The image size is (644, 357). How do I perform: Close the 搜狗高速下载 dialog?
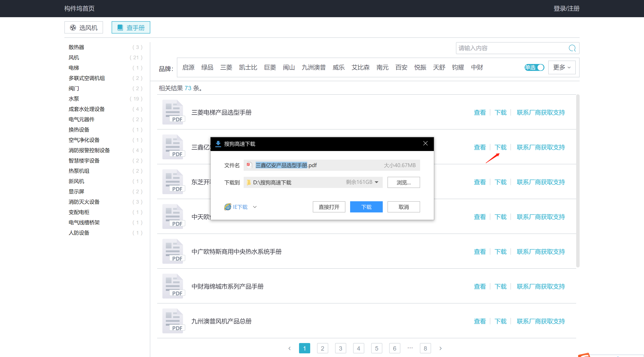point(425,143)
